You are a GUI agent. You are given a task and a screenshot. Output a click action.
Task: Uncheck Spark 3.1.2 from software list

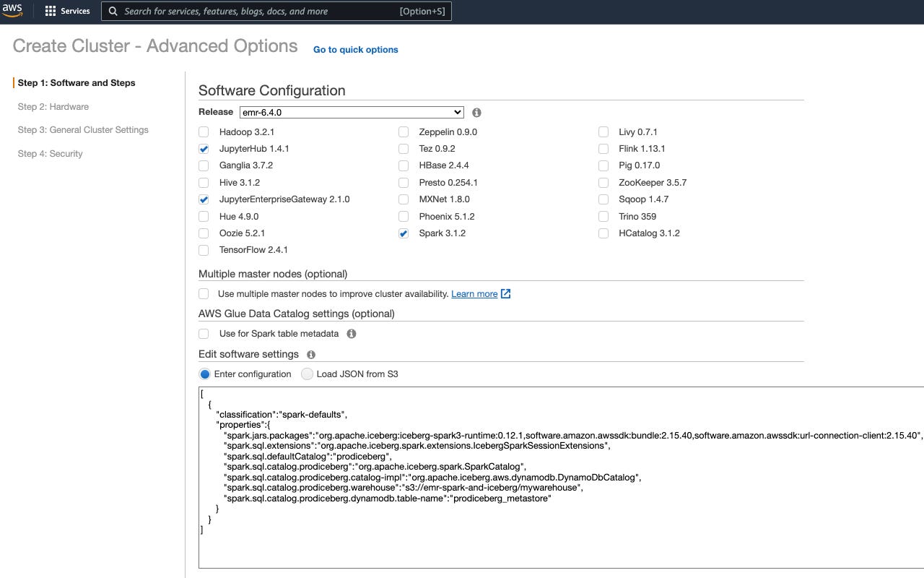pyautogui.click(x=403, y=233)
